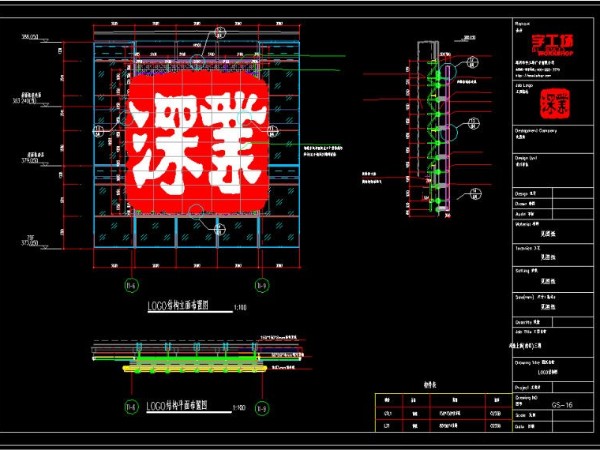Viewport: 600px width, 450px height.
Task: Click the 1:100 scale next to the plan title
Action: [x=239, y=408]
